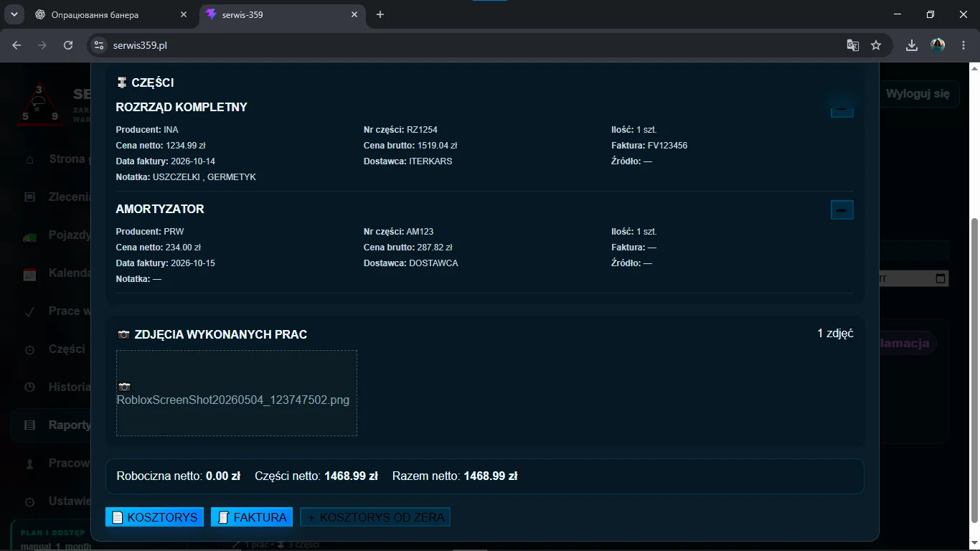The image size is (980, 551).
Task: Click the '1 zdjęć' photo count
Action: (835, 334)
